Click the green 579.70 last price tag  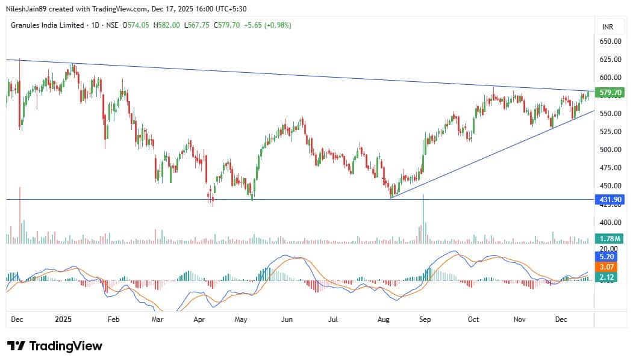(610, 92)
